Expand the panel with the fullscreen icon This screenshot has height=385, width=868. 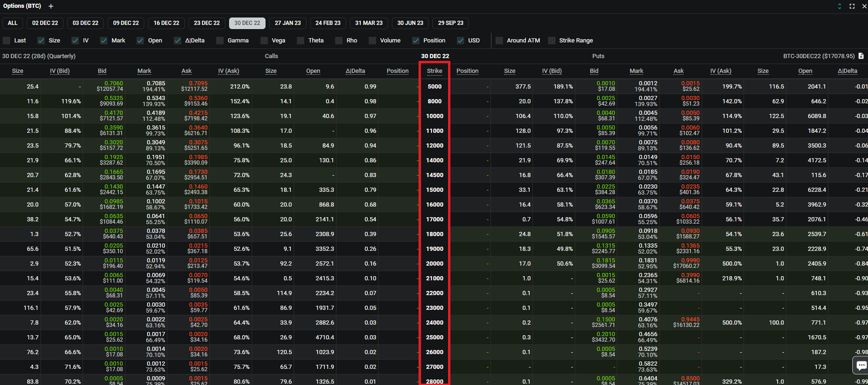point(852,6)
